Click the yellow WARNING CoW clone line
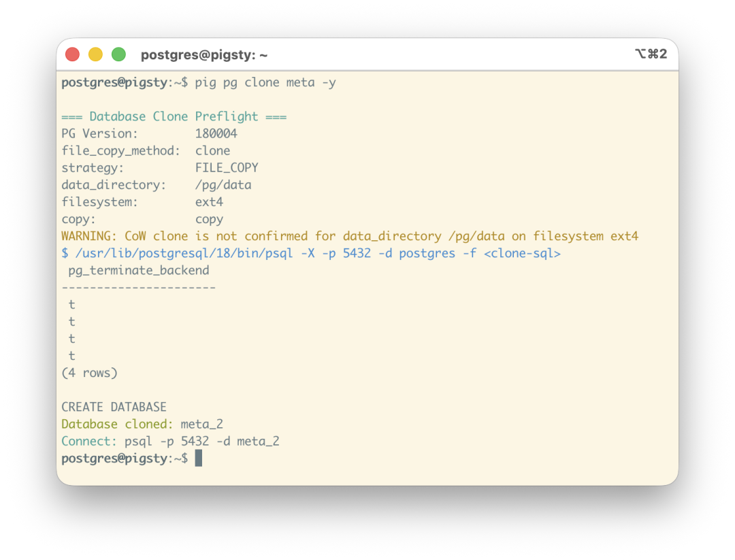735x560 pixels. (350, 236)
